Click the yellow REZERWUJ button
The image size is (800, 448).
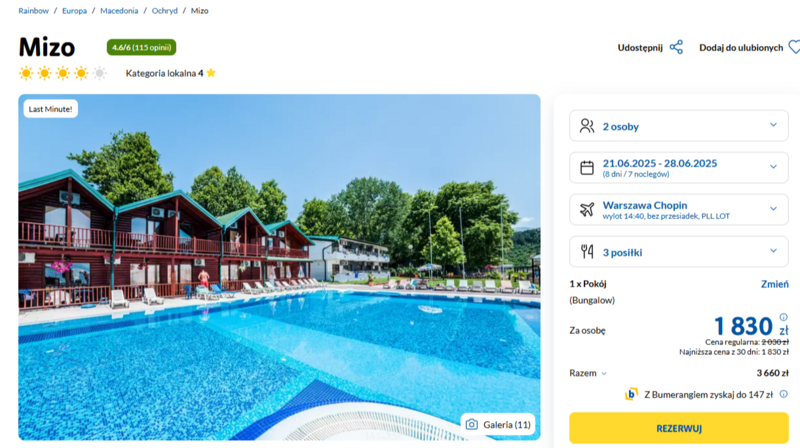click(x=679, y=428)
